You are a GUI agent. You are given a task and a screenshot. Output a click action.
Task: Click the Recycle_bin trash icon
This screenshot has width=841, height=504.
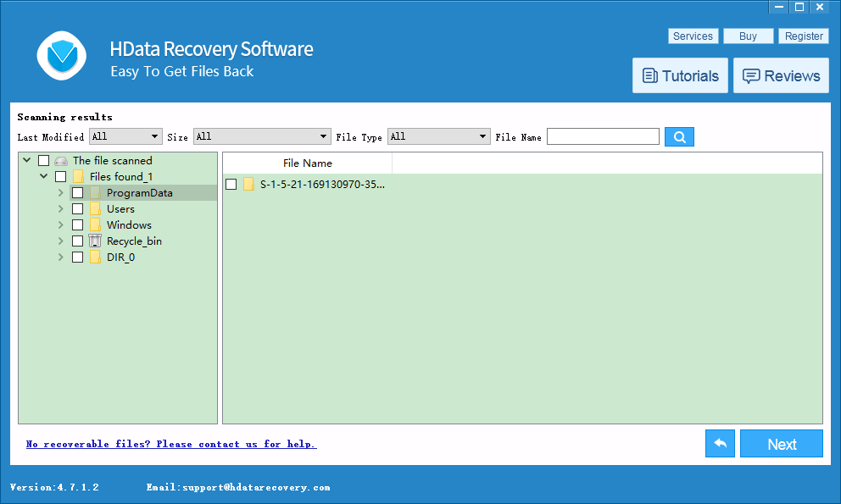[x=95, y=241]
